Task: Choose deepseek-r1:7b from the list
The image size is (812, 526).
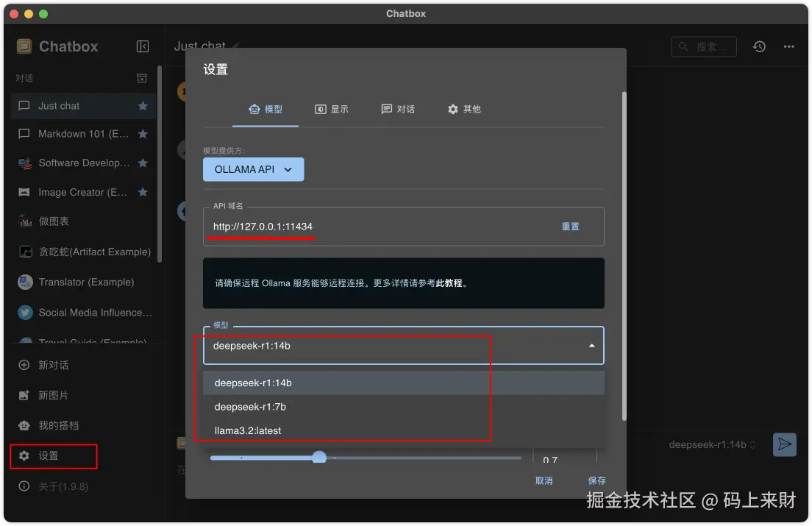Action: 403,407
